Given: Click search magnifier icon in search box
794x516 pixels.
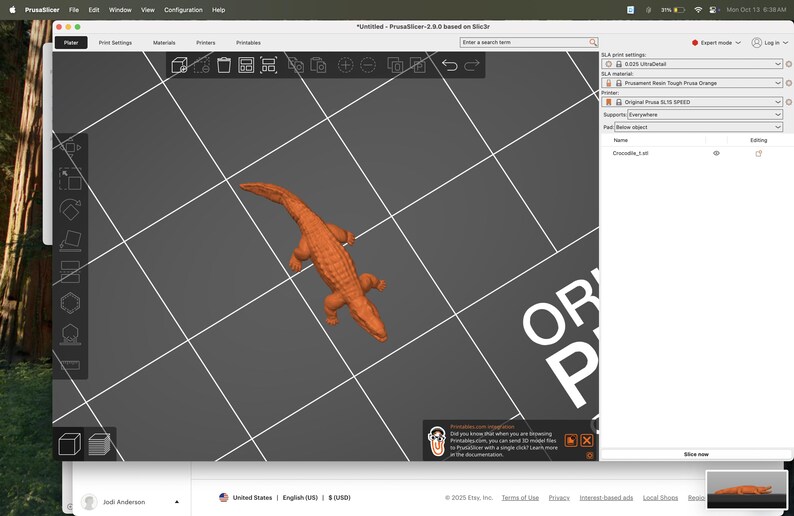Looking at the screenshot, I should 593,43.
